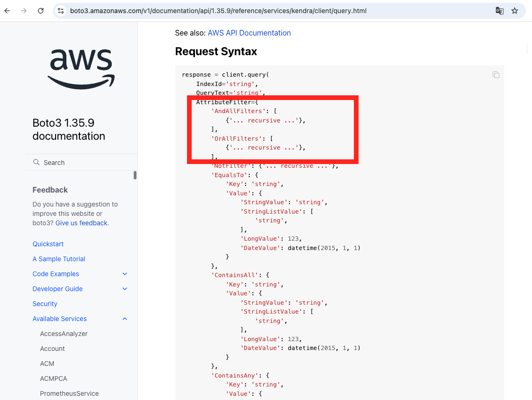The width and height of the screenshot is (532, 400).
Task: Open ACMPCA service docs
Action: tap(53, 379)
